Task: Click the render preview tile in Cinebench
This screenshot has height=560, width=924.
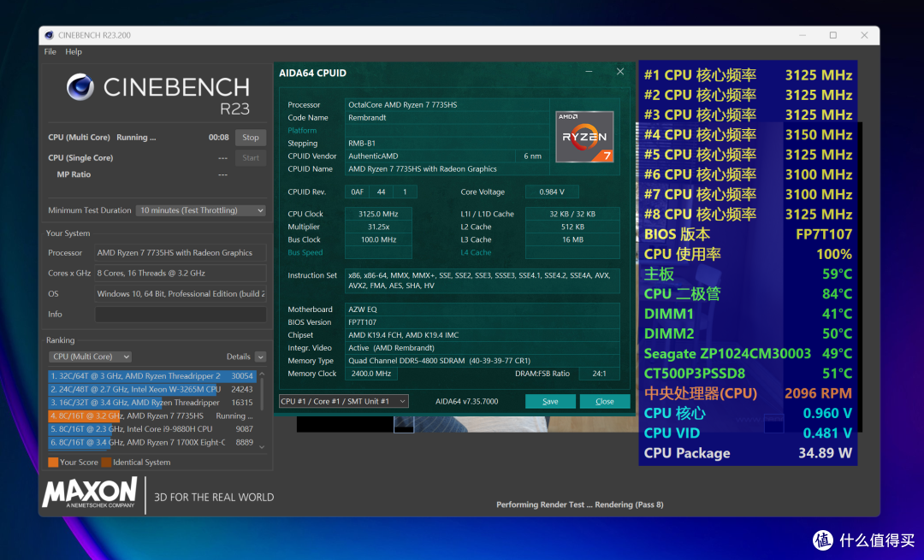Action: coord(404,425)
